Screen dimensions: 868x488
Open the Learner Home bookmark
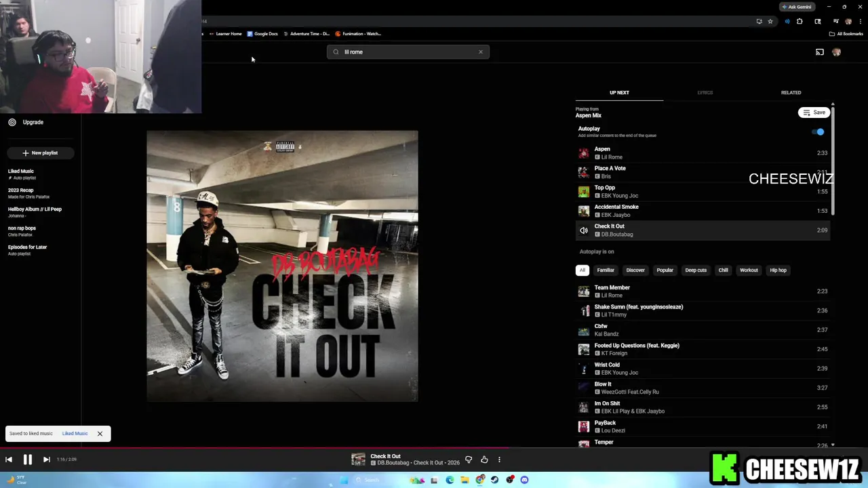[x=226, y=34]
